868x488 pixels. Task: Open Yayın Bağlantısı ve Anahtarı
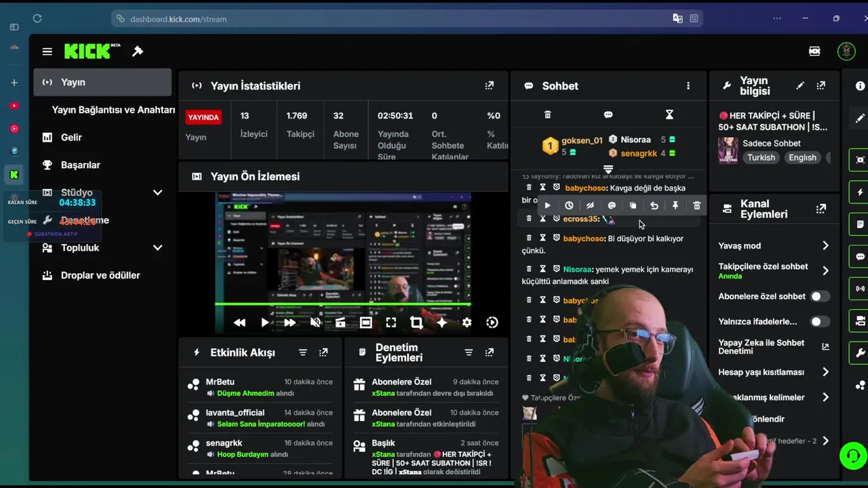[113, 110]
